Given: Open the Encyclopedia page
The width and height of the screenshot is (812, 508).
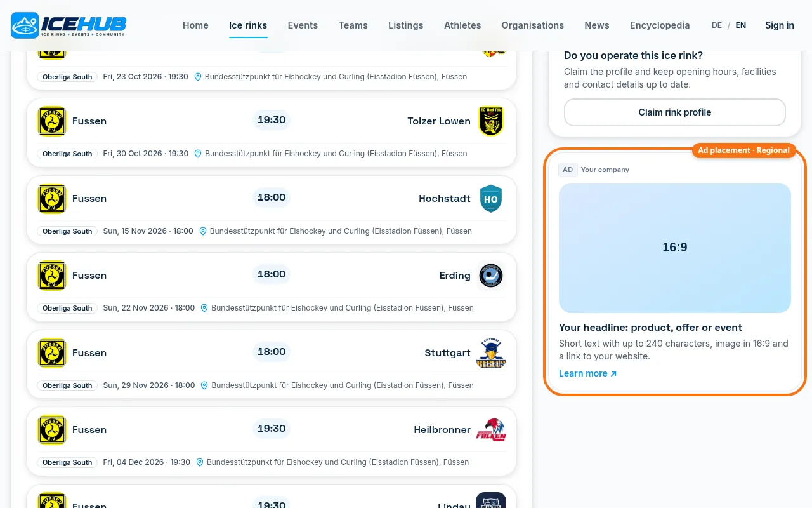Looking at the screenshot, I should click(660, 25).
